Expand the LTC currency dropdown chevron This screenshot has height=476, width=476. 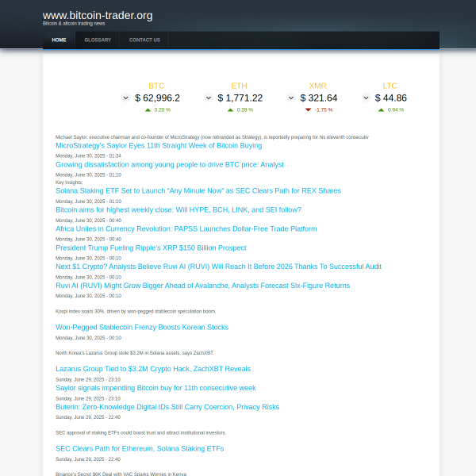[366, 98]
